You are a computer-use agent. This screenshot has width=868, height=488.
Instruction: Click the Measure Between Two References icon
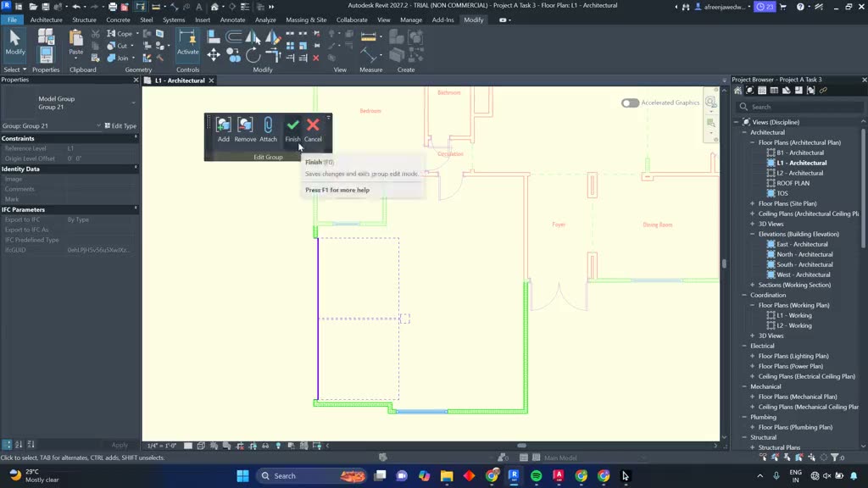(368, 36)
